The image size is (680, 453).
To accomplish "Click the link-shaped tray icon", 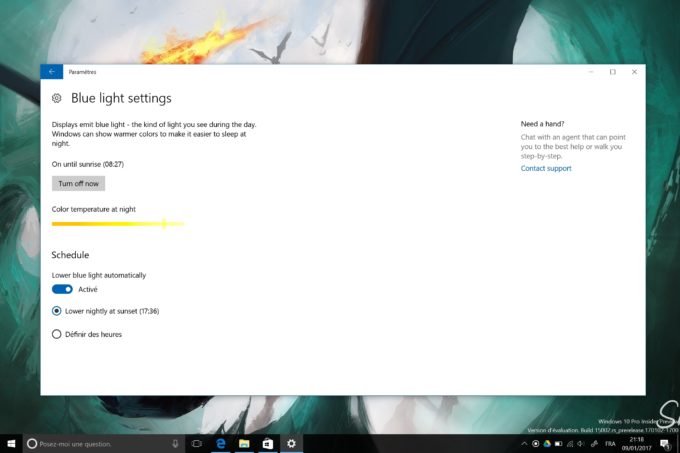I will point(595,443).
